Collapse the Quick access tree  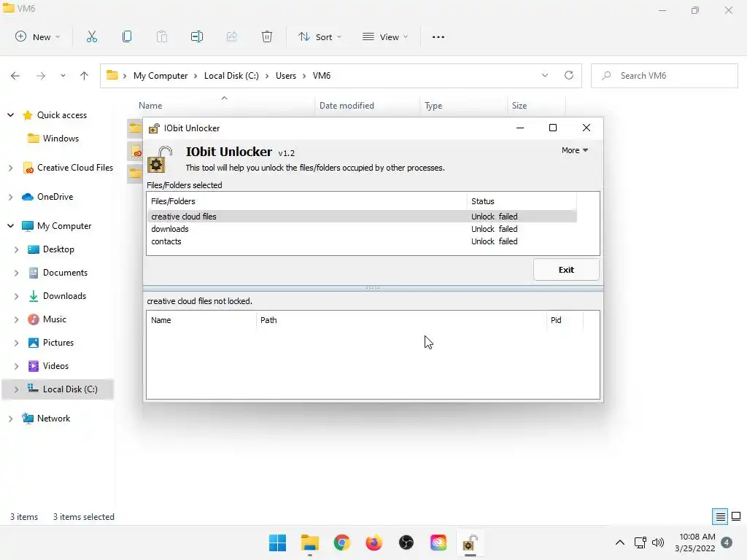tap(10, 114)
